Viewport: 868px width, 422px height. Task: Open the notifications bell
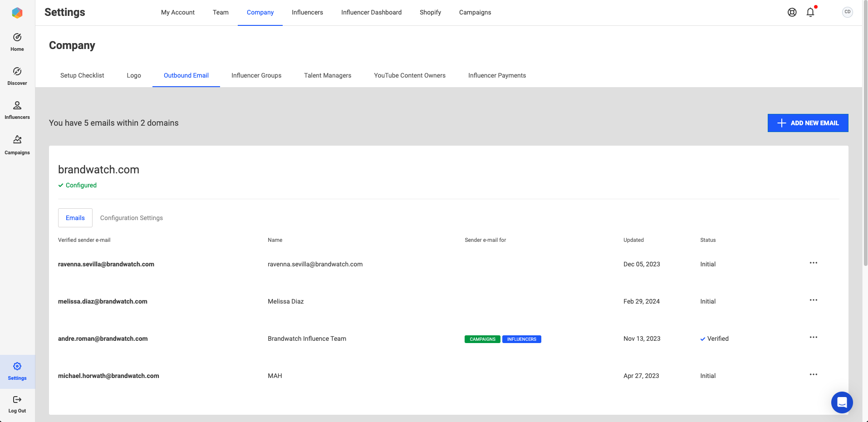[x=810, y=12]
